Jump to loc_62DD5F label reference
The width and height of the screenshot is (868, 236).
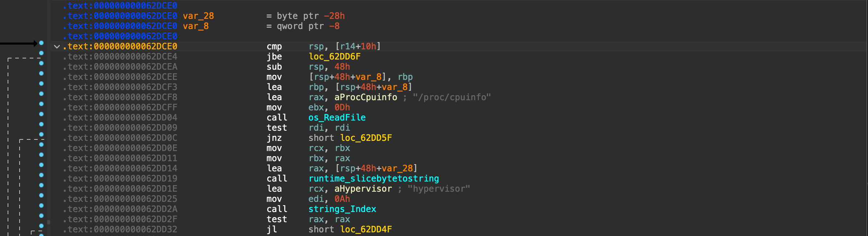pos(366,138)
